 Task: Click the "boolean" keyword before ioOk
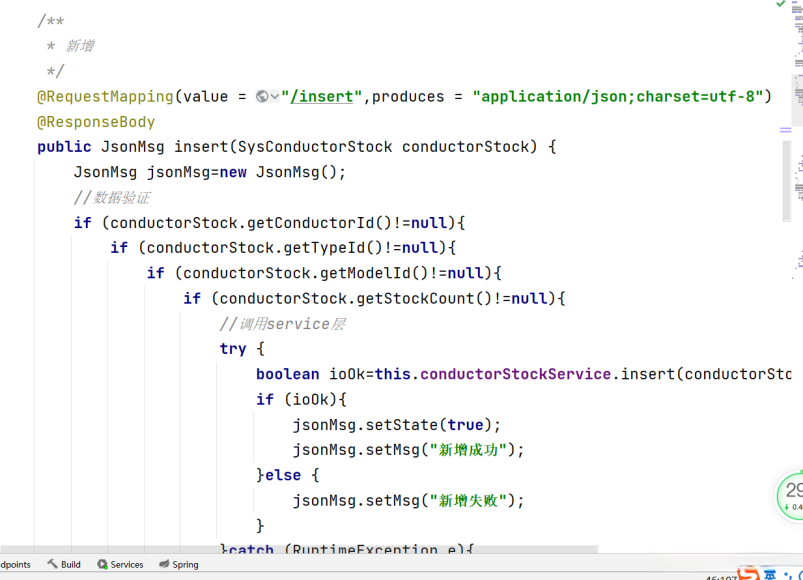point(288,374)
